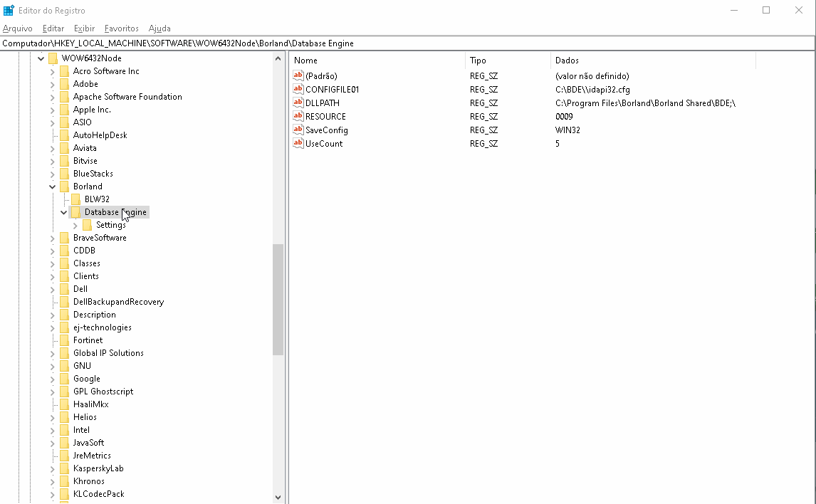Select the SaveConfig value name
The image size is (816, 504).
click(327, 130)
